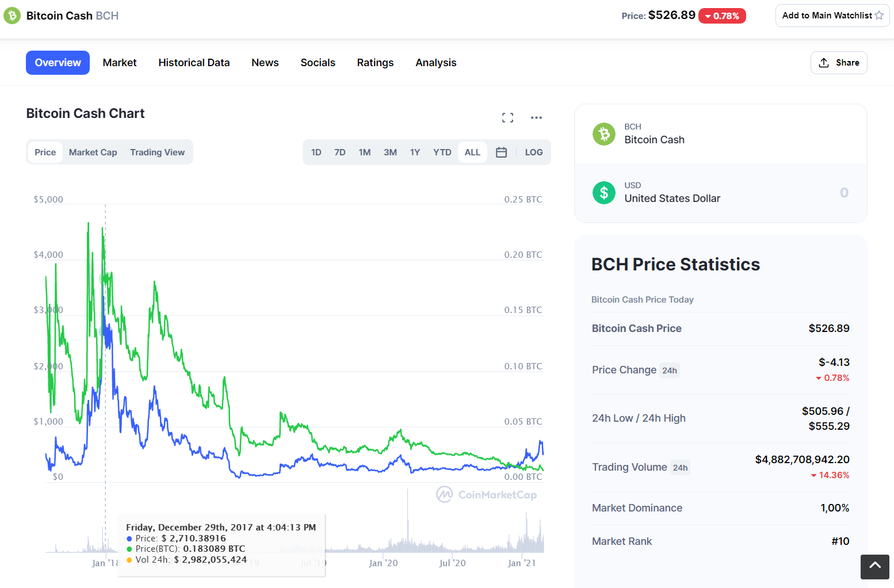Switch chart to Trading View
The width and height of the screenshot is (894, 588).
(158, 152)
